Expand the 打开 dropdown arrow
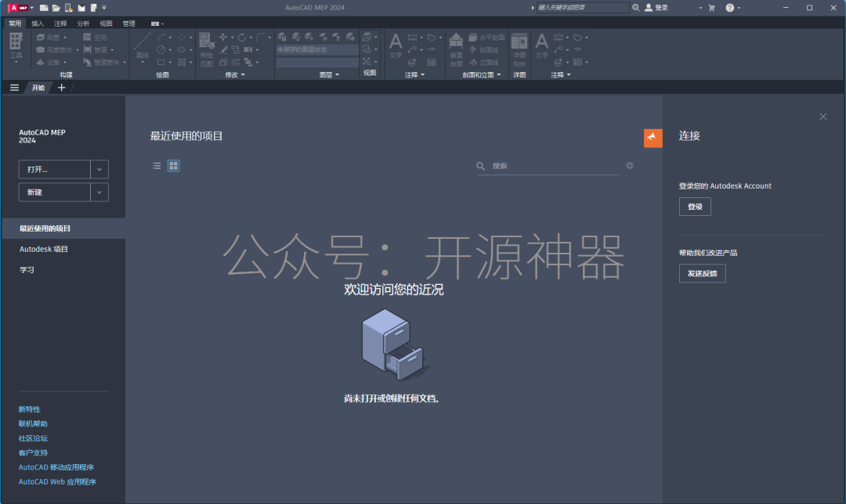 (99, 169)
